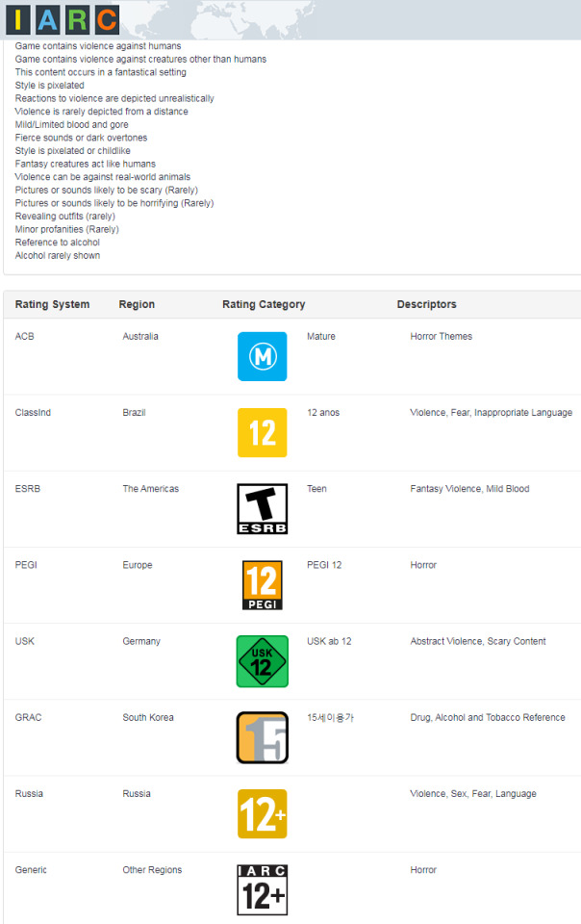Image resolution: width=581 pixels, height=924 pixels.
Task: Click 'Fierce sounds or dark overtones' line
Action: [x=81, y=138]
